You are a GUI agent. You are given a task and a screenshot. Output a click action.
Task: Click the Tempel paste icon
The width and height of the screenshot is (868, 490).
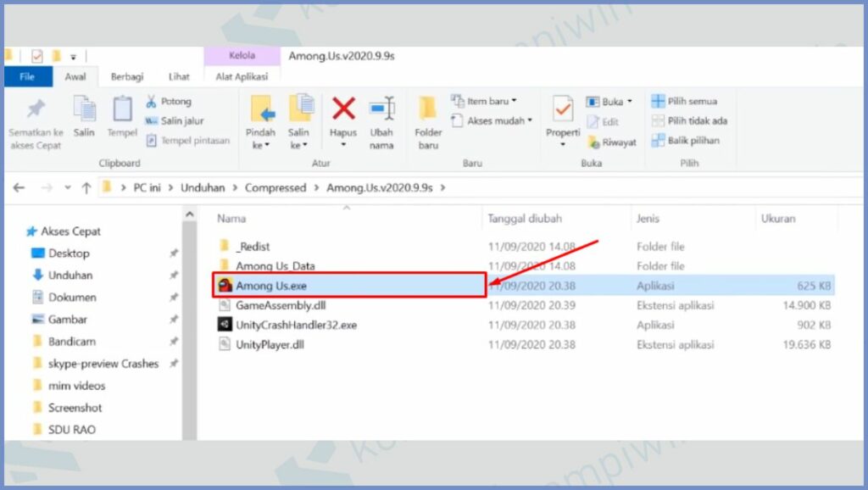point(122,109)
